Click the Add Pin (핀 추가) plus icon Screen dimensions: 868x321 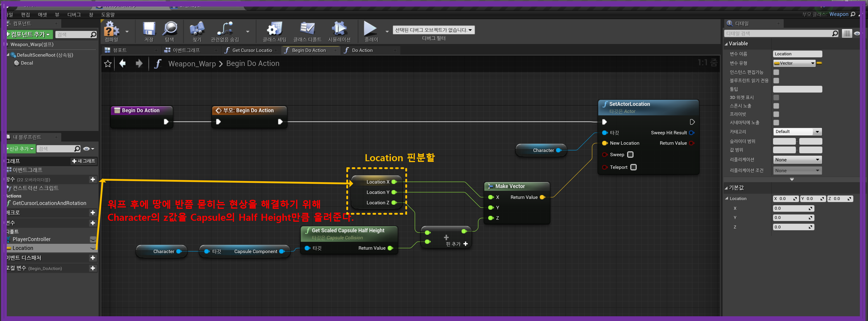(466, 244)
